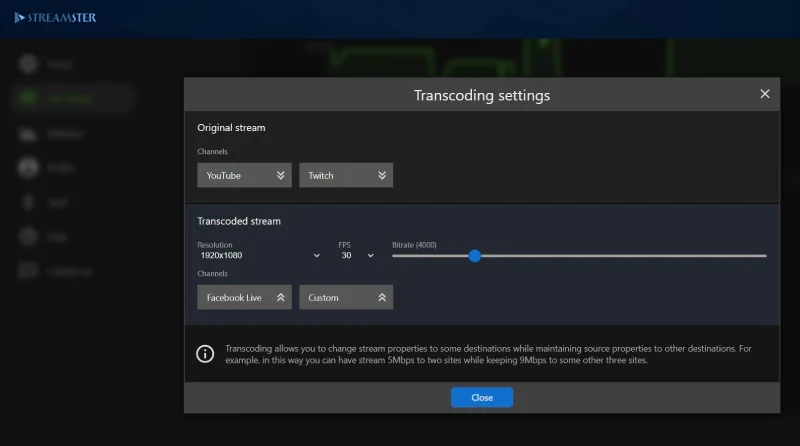Click the double-up arrow on Custom channel

(382, 298)
